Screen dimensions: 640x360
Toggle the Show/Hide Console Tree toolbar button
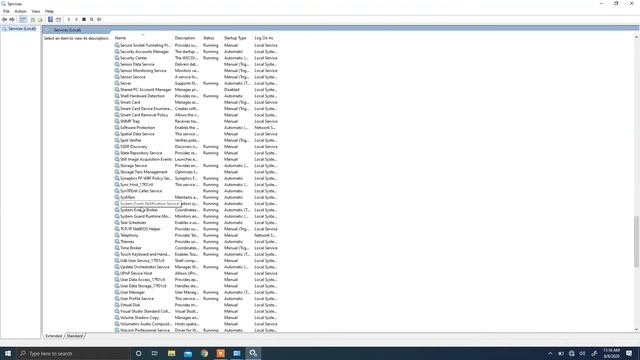pos(23,20)
